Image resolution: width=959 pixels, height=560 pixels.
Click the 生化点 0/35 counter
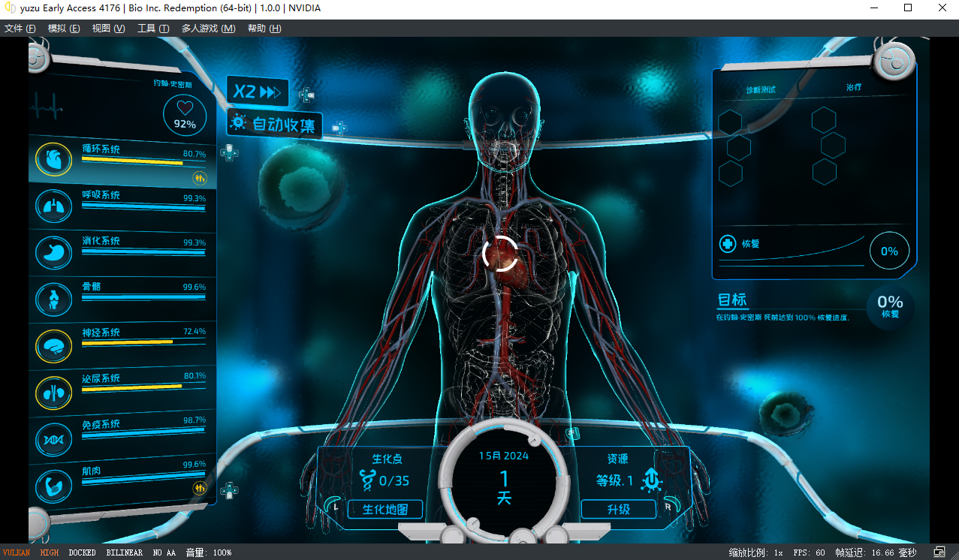click(394, 481)
